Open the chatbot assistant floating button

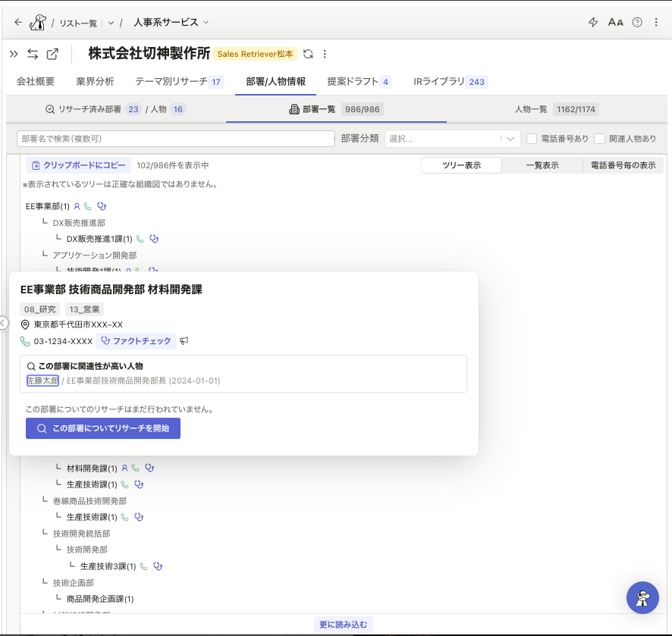(x=642, y=598)
